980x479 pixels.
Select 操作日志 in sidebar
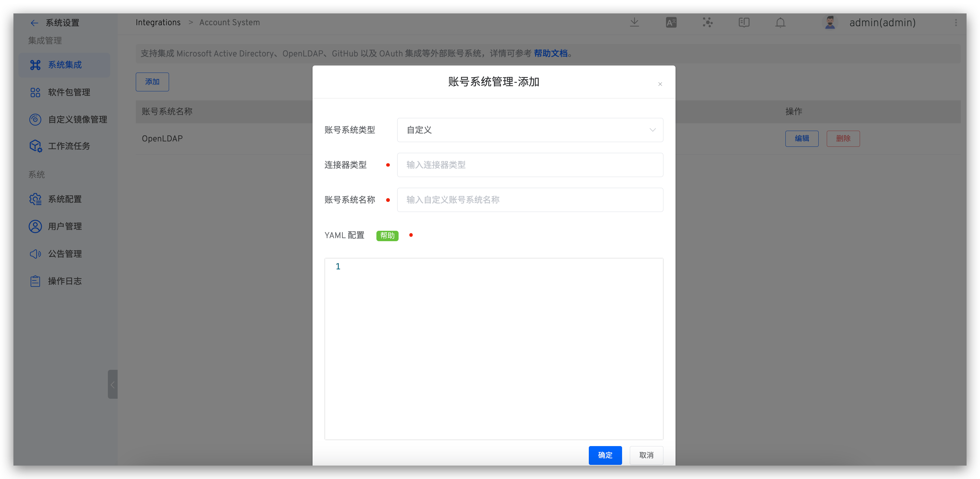(65, 281)
